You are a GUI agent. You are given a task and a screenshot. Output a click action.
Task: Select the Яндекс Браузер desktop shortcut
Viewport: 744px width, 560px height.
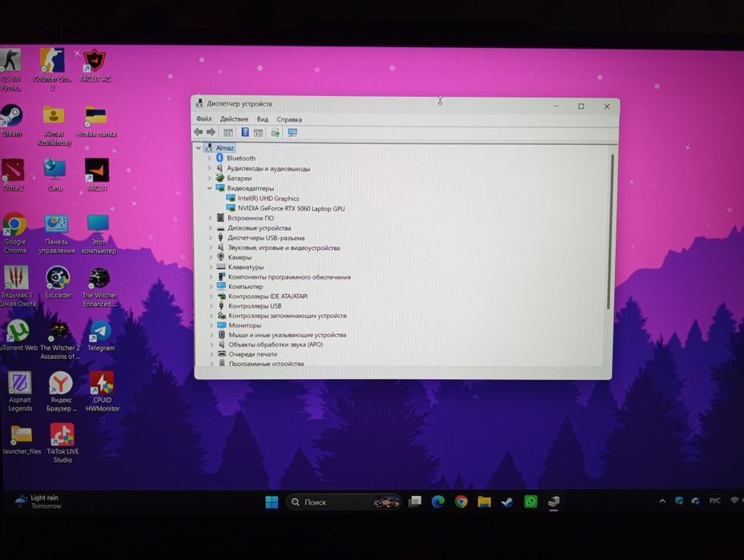pyautogui.click(x=61, y=392)
